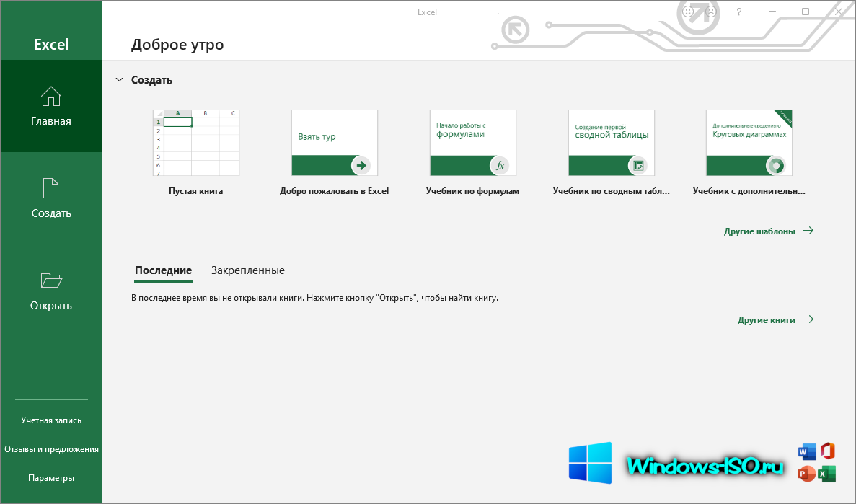
Task: Click the Добро пожаловать в Excel label
Action: click(x=334, y=191)
